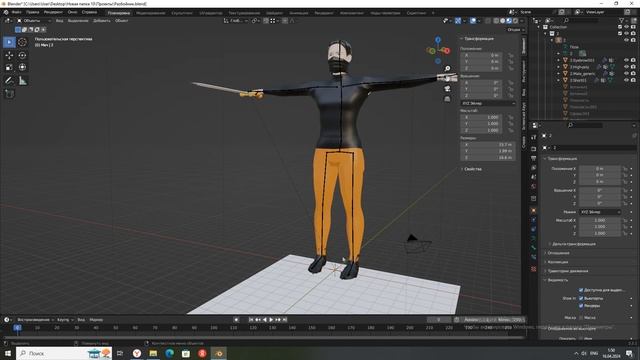
Task: Open the viewport Add menu
Action: (x=102, y=20)
